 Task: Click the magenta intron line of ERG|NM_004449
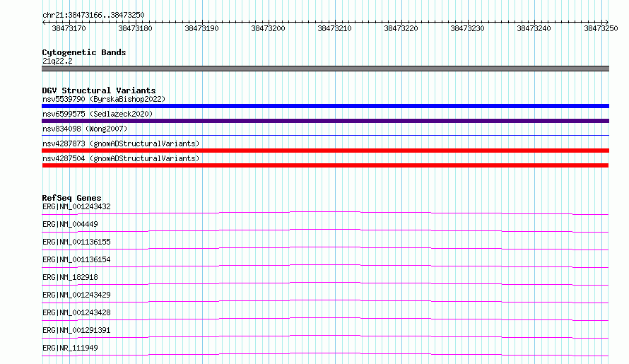[325, 230]
